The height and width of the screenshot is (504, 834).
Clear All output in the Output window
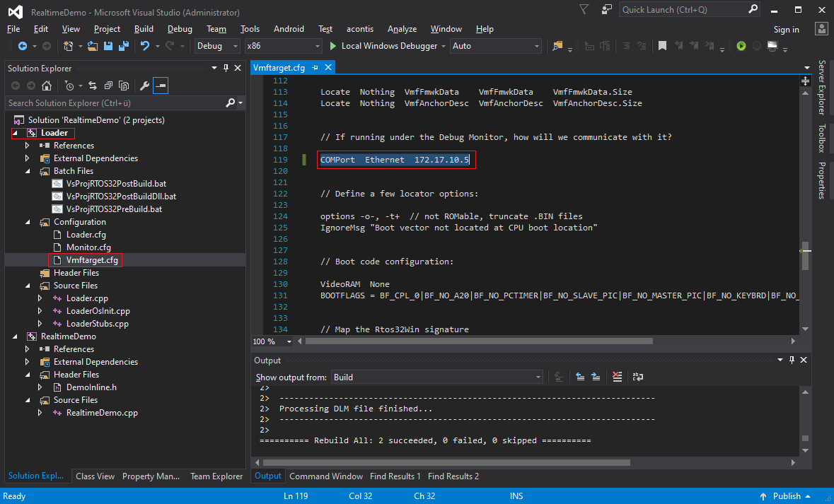tap(617, 377)
